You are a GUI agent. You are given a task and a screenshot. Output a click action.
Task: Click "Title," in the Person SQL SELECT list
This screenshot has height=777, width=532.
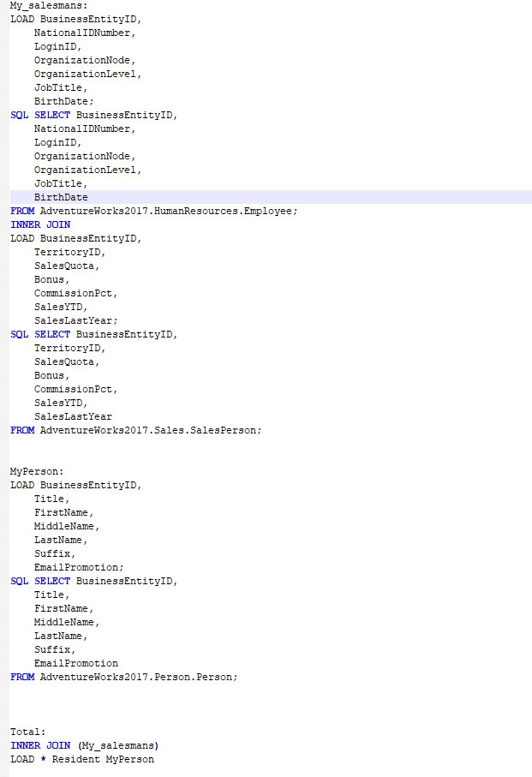(x=51, y=595)
